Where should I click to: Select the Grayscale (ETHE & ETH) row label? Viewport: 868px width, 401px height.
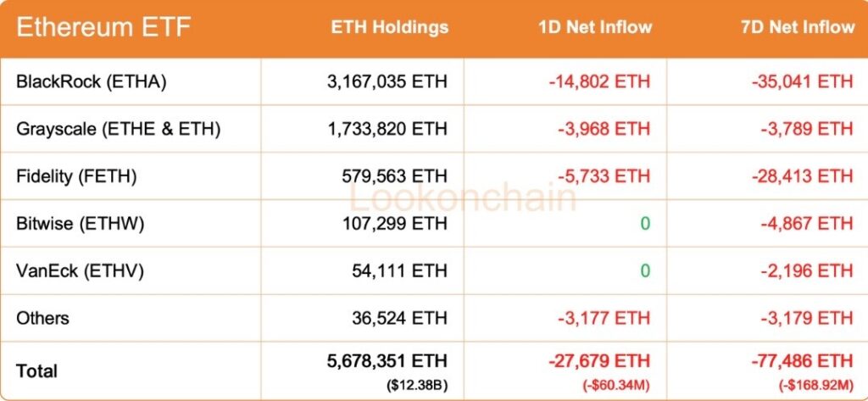(118, 129)
